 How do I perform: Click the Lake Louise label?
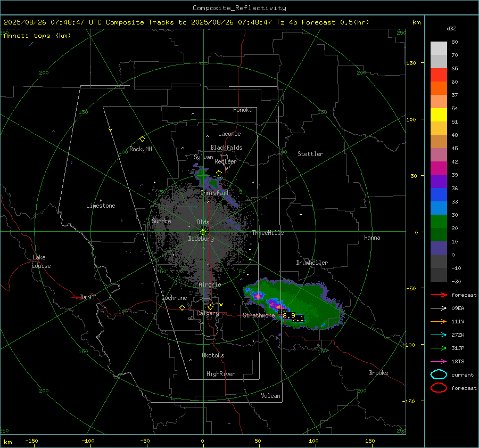pos(41,262)
